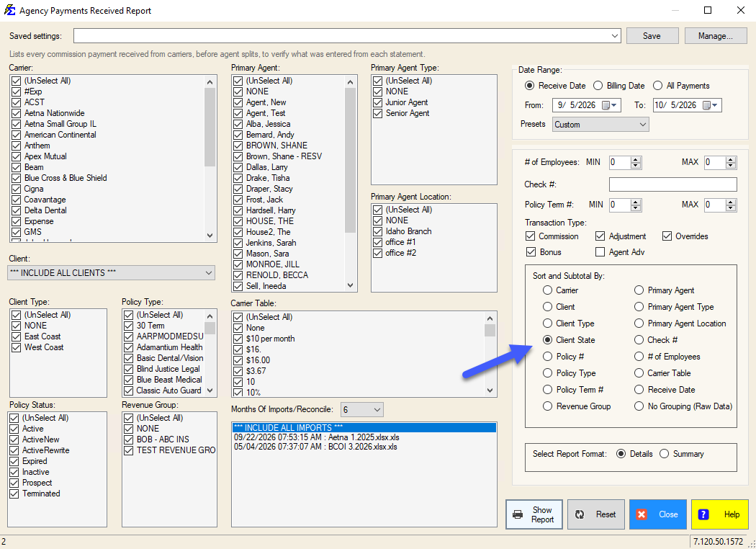Open Help with the yellow button
The image size is (756, 549).
point(719,514)
